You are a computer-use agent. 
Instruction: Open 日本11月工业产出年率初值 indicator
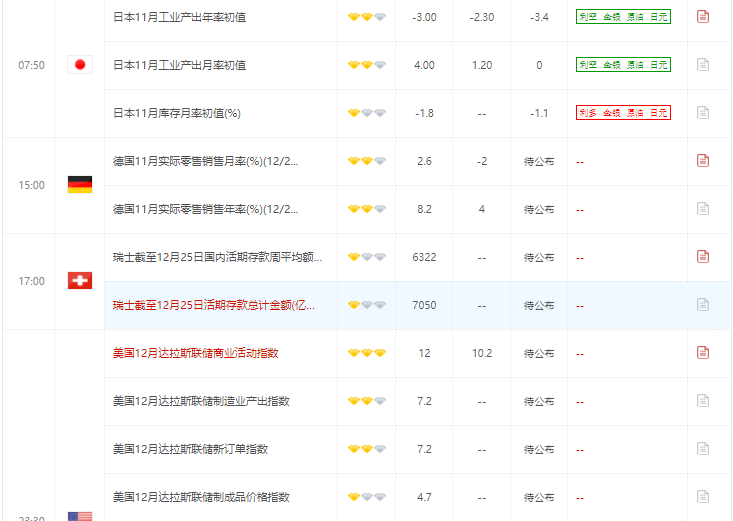pos(180,17)
